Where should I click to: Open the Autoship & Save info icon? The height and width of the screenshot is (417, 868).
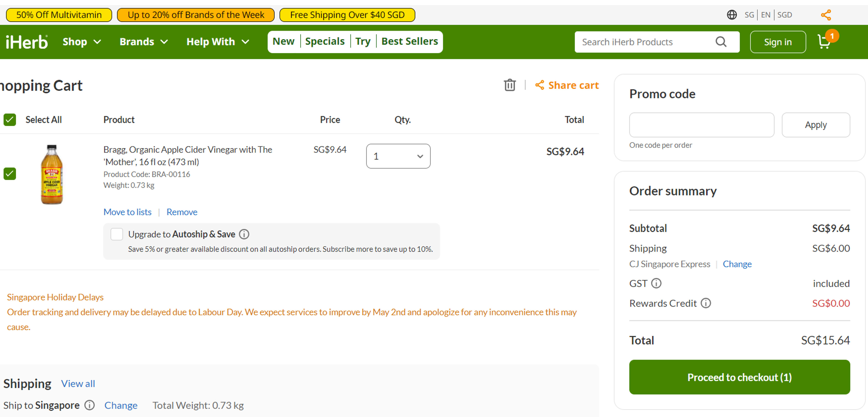point(244,234)
